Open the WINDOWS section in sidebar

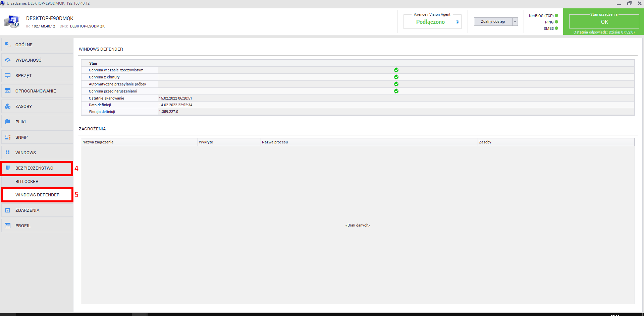(25, 152)
